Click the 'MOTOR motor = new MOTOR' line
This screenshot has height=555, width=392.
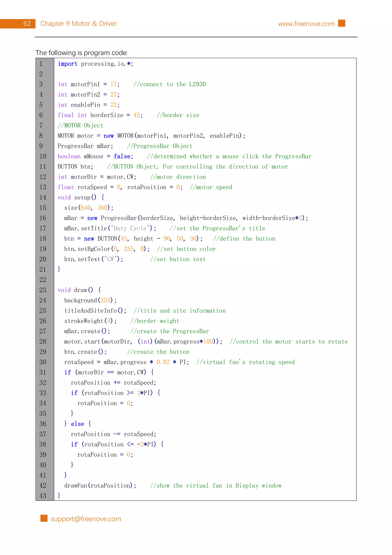click(151, 136)
